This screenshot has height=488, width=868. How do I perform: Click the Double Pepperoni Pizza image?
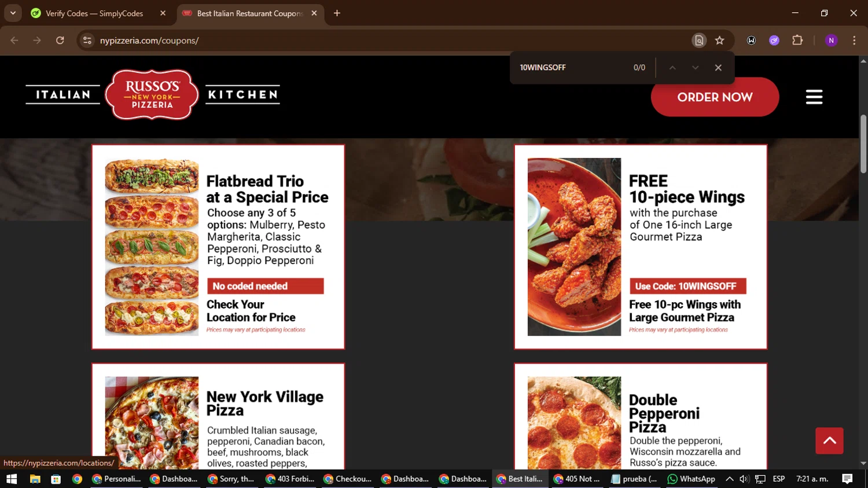[574, 423]
